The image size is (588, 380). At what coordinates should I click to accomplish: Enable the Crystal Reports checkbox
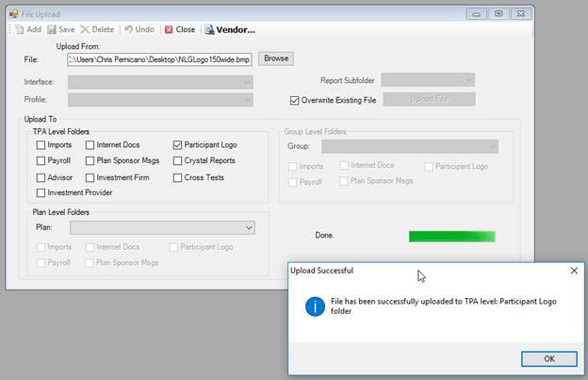tap(178, 161)
